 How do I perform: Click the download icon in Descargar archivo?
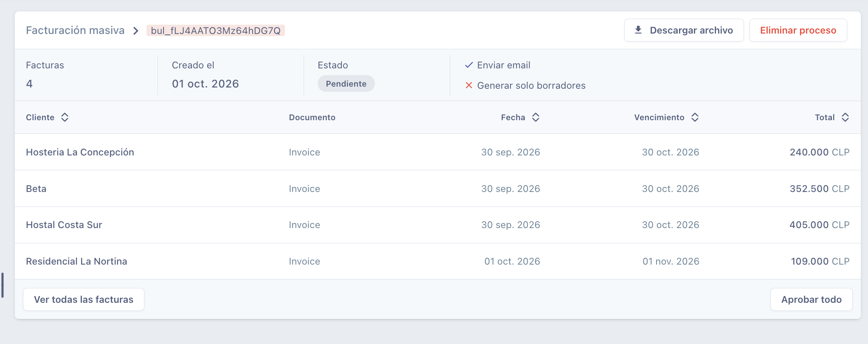638,30
